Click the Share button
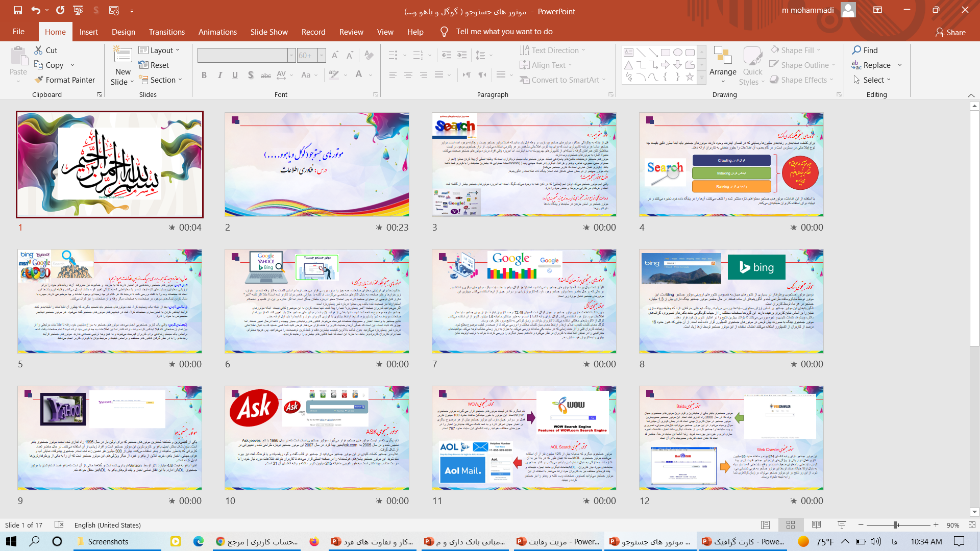Viewport: 980px width, 551px height. click(950, 32)
